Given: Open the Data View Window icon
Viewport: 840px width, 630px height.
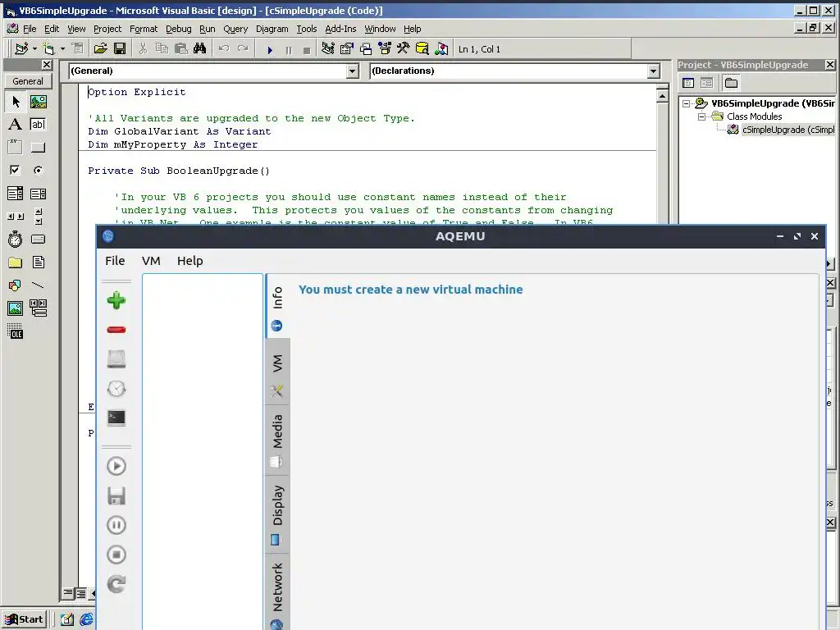Looking at the screenshot, I should coord(422,49).
